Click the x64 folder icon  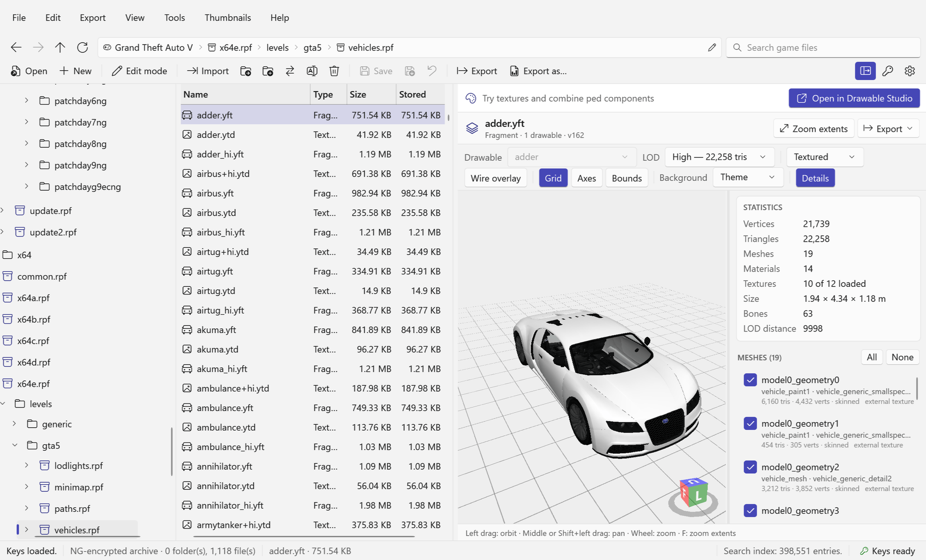point(7,255)
